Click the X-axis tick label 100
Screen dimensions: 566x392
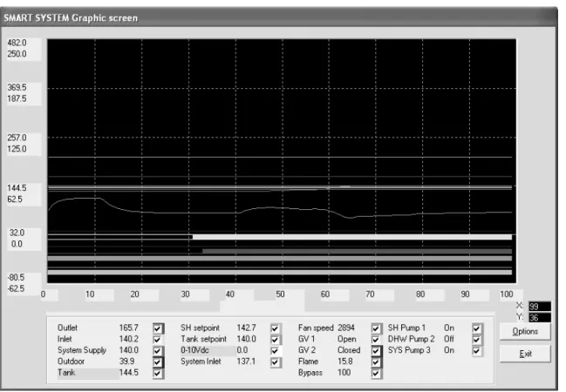507,294
